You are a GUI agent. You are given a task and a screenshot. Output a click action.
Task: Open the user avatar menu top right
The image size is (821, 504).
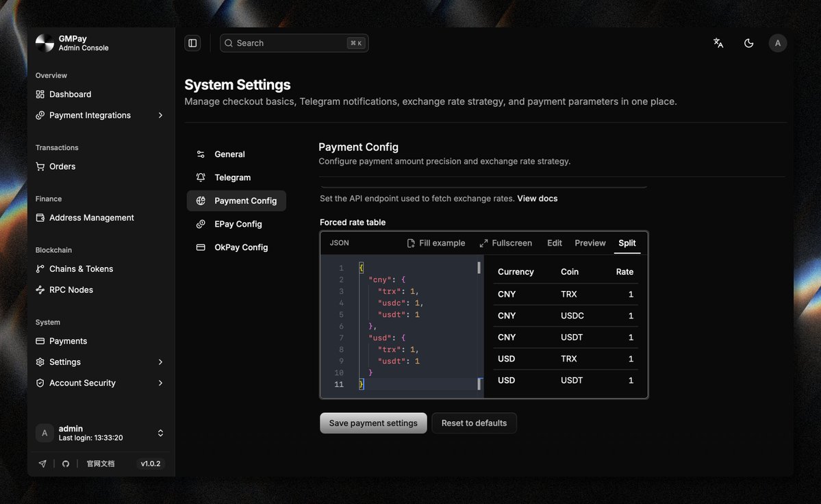[778, 43]
